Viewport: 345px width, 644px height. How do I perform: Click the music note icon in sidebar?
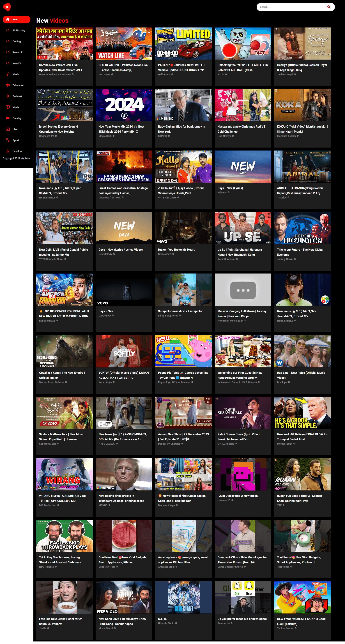pos(8,74)
